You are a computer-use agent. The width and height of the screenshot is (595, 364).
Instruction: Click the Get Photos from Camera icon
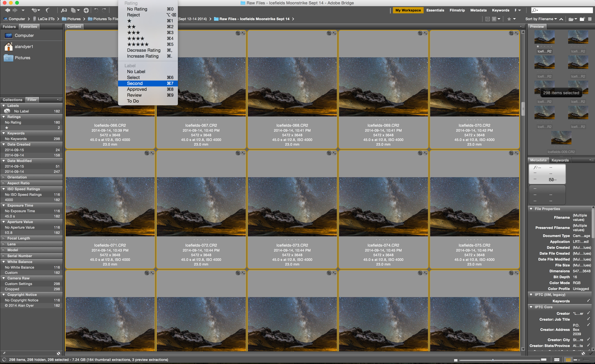[x=64, y=10]
